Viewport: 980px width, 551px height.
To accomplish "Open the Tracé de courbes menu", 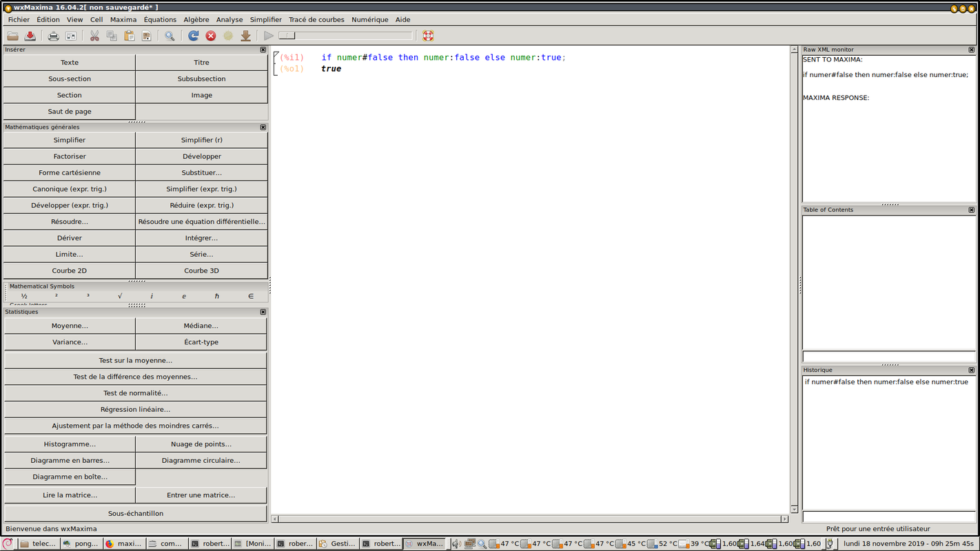I will click(x=316, y=20).
